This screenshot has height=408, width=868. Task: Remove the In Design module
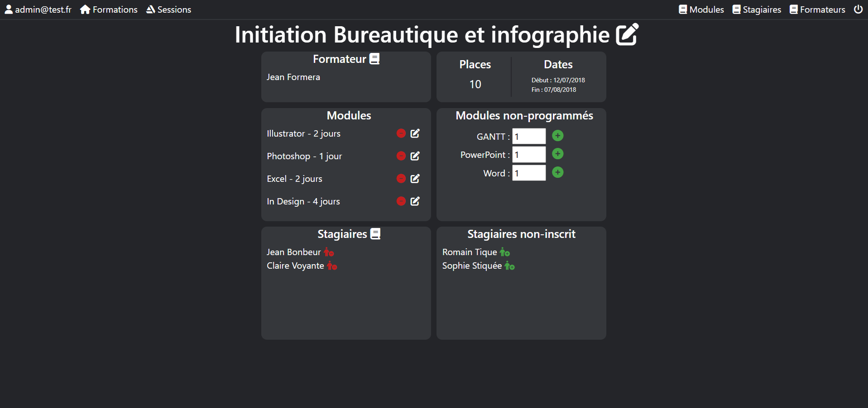401,201
